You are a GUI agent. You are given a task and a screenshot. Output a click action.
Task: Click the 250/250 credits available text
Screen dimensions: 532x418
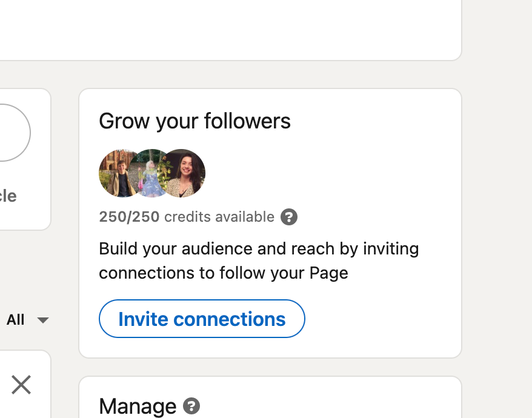coord(187,217)
